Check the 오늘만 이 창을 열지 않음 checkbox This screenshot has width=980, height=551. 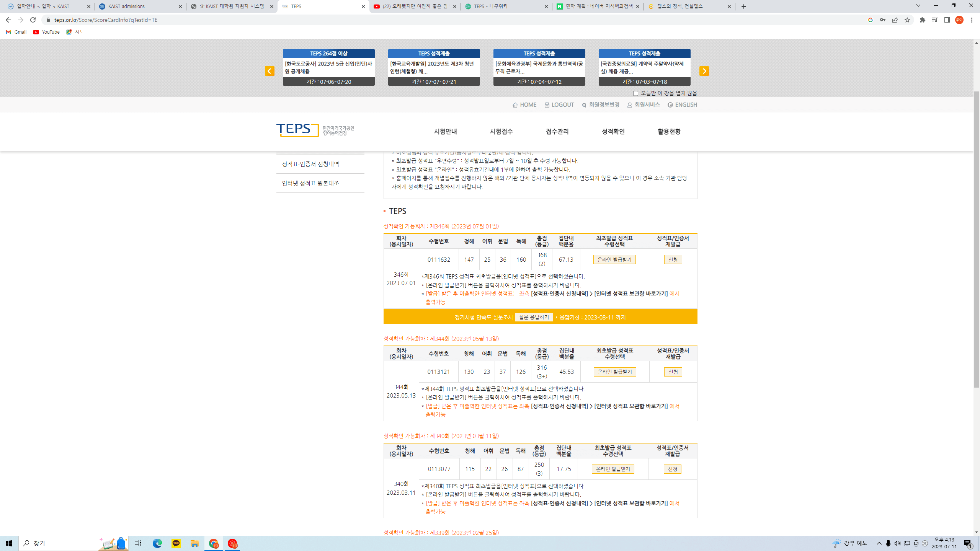coord(635,93)
